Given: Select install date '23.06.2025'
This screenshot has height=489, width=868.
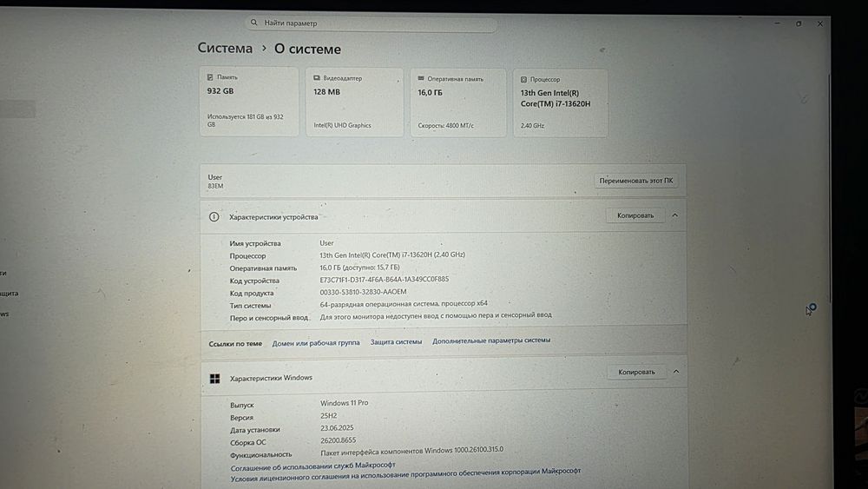Looking at the screenshot, I should [337, 427].
